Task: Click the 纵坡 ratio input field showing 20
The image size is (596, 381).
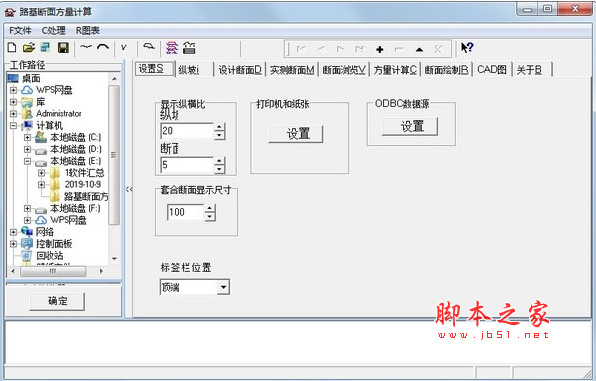Action: click(x=187, y=131)
